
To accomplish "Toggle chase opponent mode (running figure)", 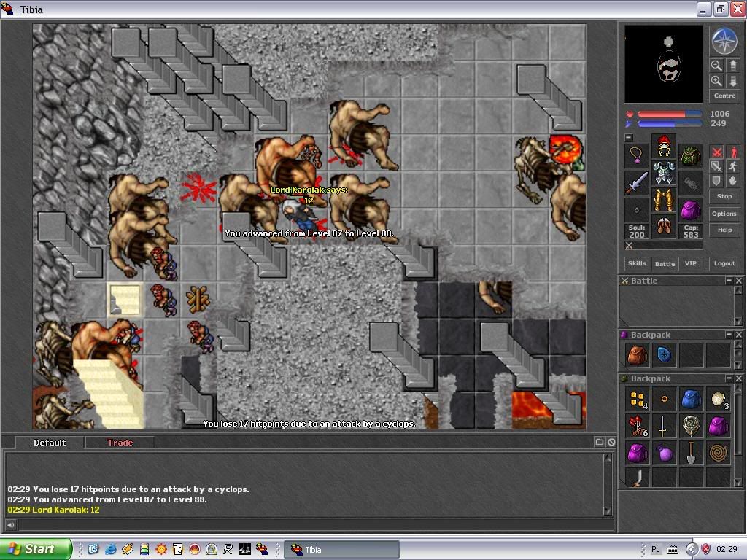I will click(732, 166).
